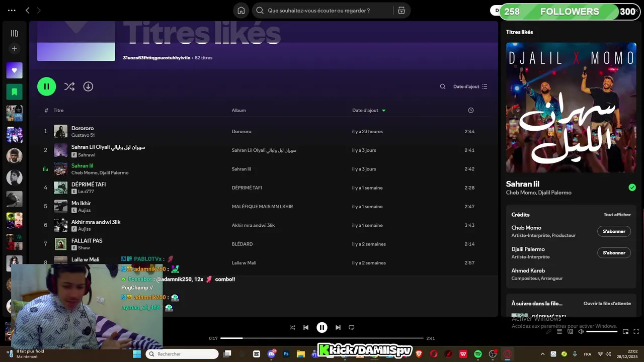
Task: Open File Explorer from taskbar
Action: tap(301, 354)
